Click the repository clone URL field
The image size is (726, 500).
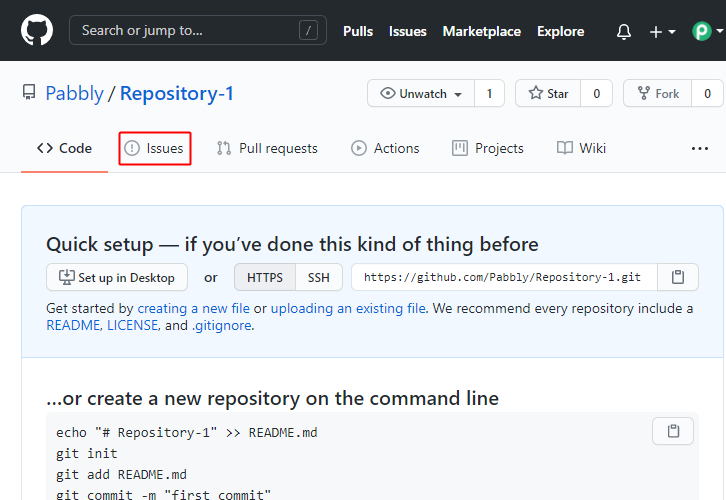coord(504,277)
